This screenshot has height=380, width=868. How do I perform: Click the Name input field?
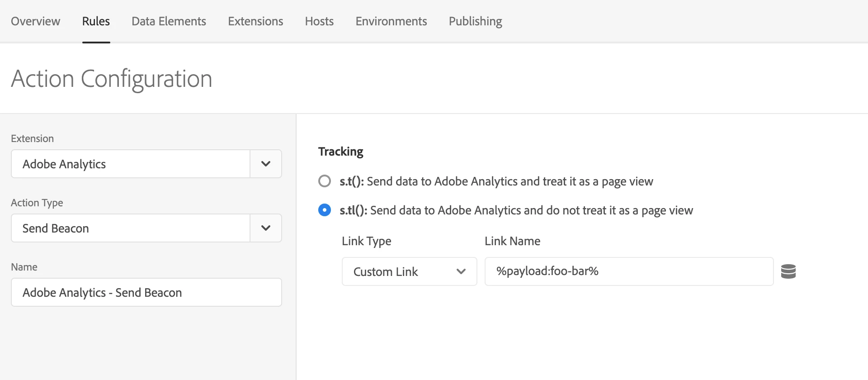coord(146,292)
